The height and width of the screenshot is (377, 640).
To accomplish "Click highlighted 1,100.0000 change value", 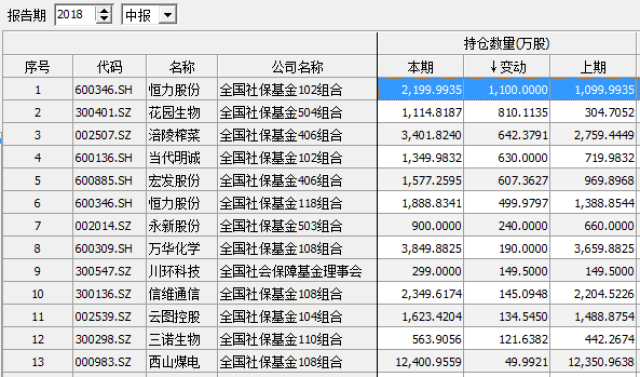I will (507, 89).
